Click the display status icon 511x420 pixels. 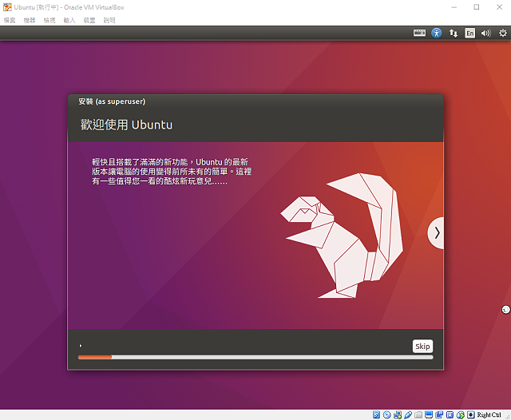[x=429, y=414]
